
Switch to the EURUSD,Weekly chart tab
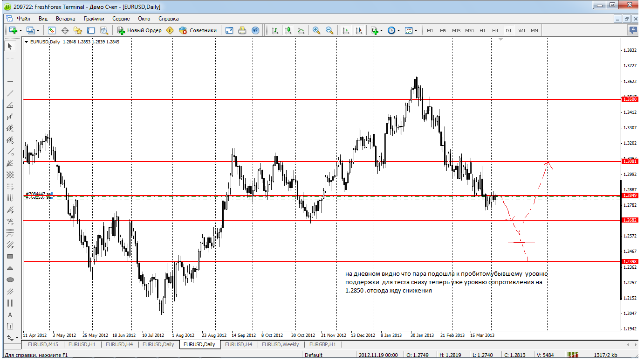coord(280,344)
